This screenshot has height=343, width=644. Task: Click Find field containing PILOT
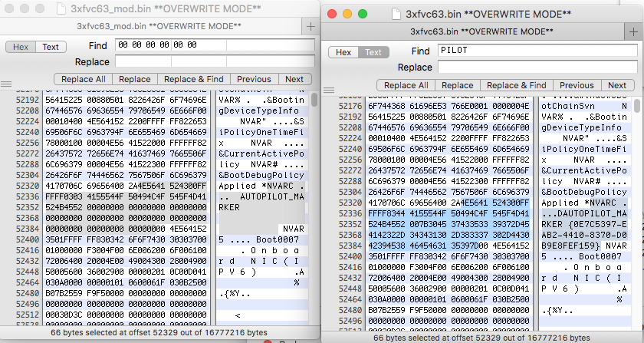pyautogui.click(x=537, y=50)
